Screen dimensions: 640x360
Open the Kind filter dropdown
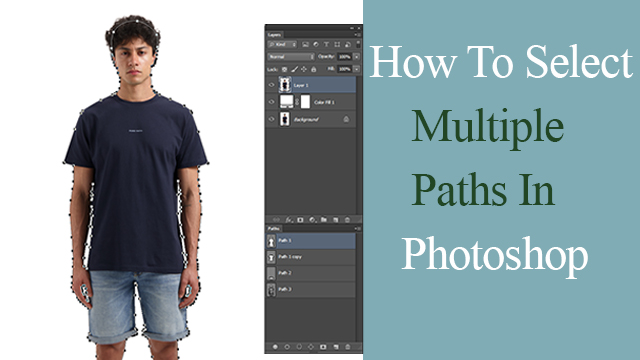point(282,44)
